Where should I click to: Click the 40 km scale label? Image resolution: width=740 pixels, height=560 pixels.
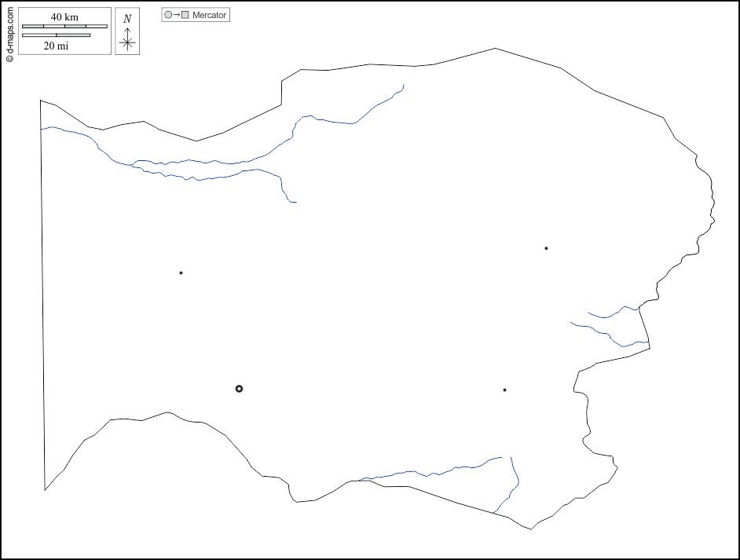(64, 17)
